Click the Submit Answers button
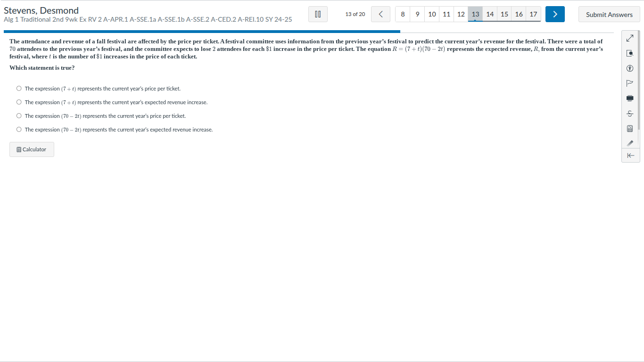The image size is (644, 362). click(x=609, y=14)
